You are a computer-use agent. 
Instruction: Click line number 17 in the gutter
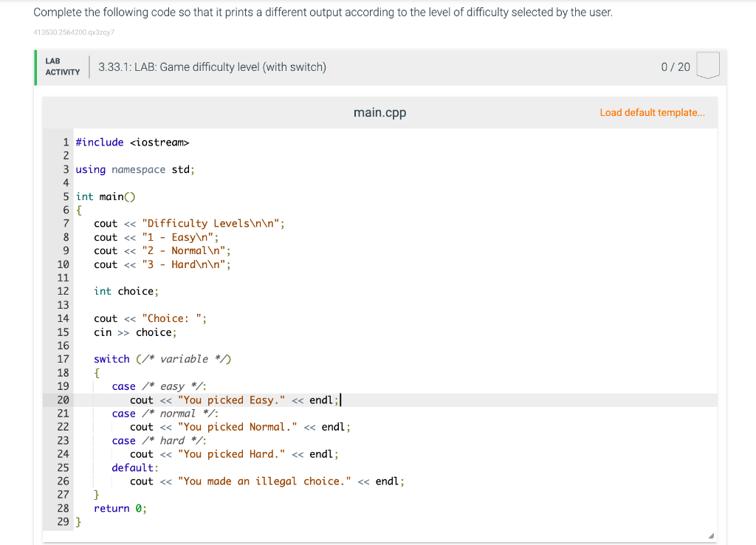tap(63, 358)
